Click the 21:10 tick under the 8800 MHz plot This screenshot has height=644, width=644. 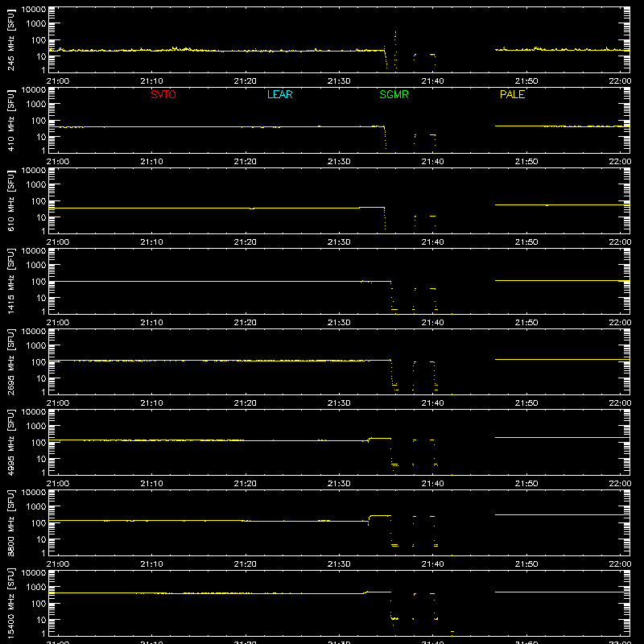pyautogui.click(x=151, y=564)
